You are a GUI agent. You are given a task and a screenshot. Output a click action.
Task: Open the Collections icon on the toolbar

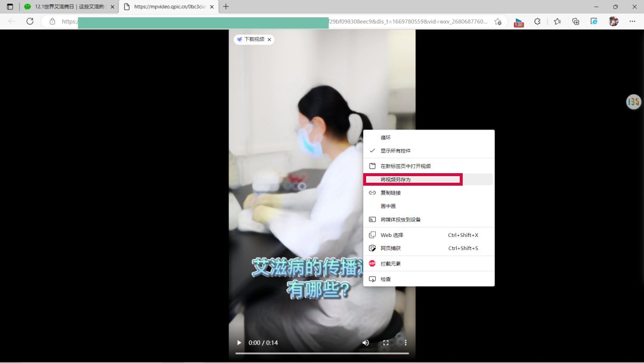(x=575, y=21)
